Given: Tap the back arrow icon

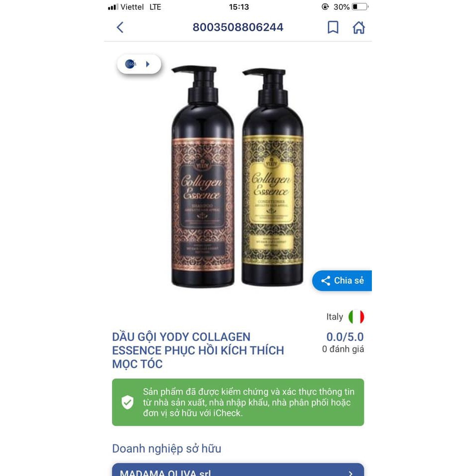Looking at the screenshot, I should pos(120,27).
